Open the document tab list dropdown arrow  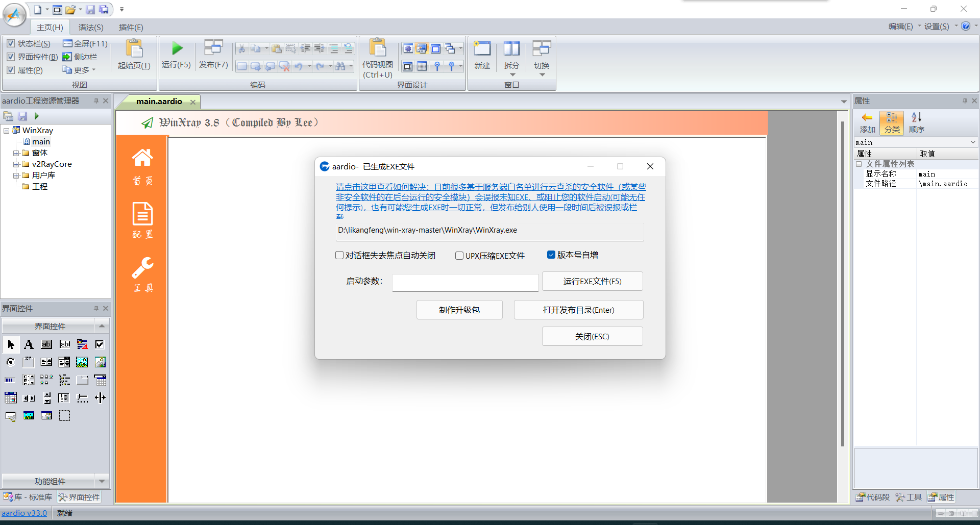[844, 102]
